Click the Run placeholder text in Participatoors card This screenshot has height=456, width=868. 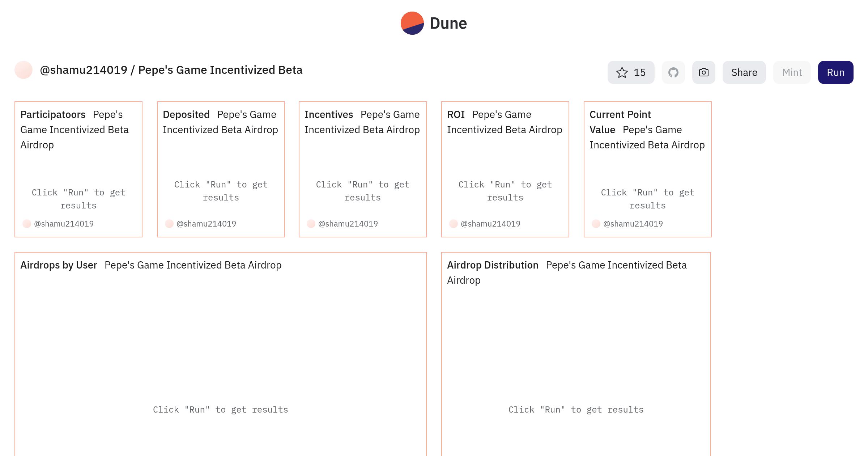(x=78, y=199)
